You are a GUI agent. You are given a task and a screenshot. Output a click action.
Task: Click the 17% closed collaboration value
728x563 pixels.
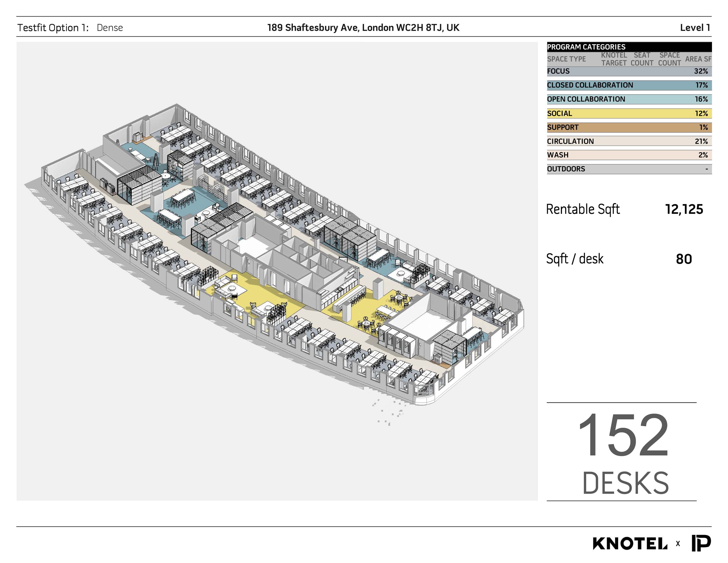click(x=701, y=85)
